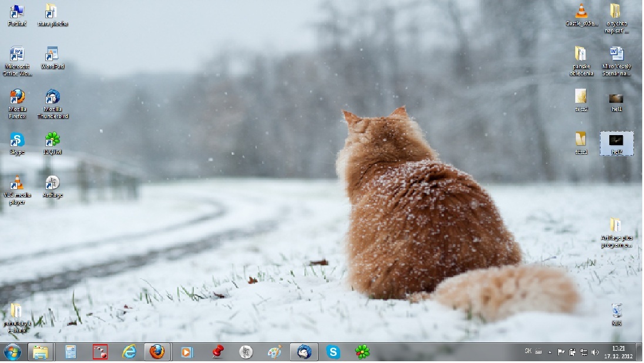Open Internet Explorer from the taskbar
Screen dimensions: 644x363
(129, 352)
